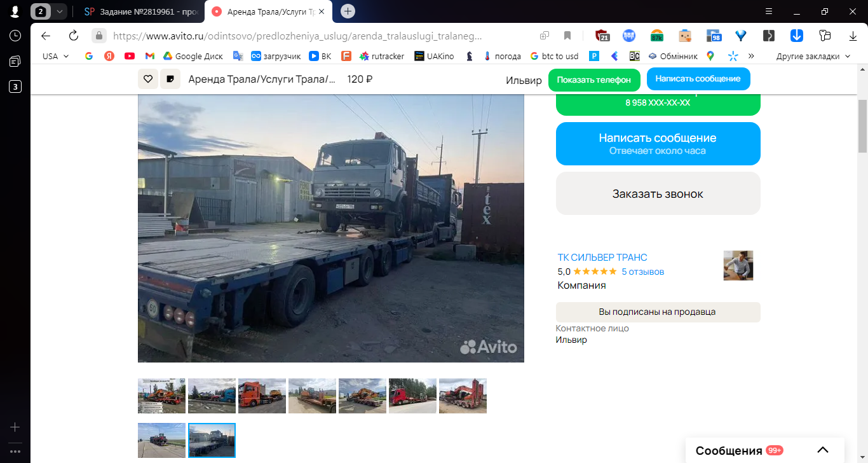Add the listing to favorites with the heart icon
This screenshot has height=463, width=868.
point(148,79)
